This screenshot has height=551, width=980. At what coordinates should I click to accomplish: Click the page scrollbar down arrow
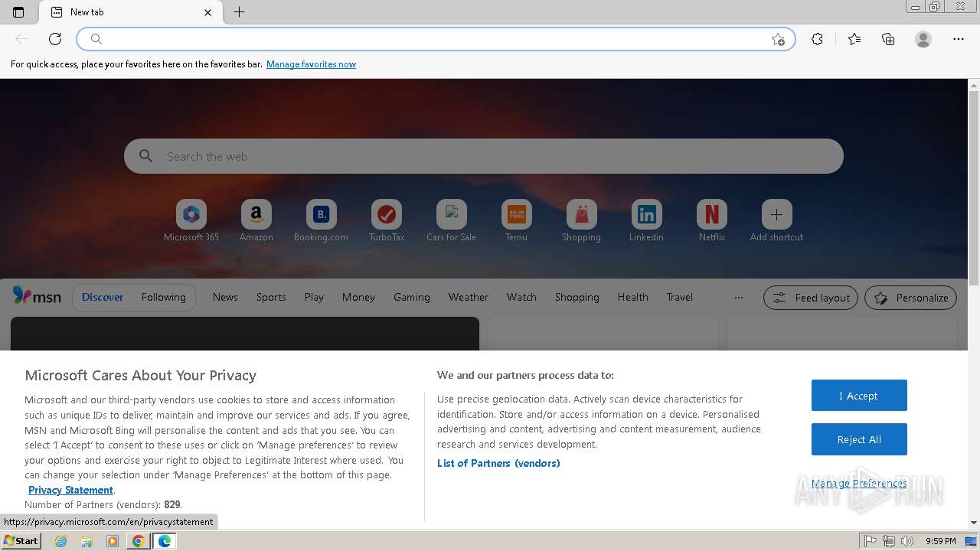click(x=974, y=523)
